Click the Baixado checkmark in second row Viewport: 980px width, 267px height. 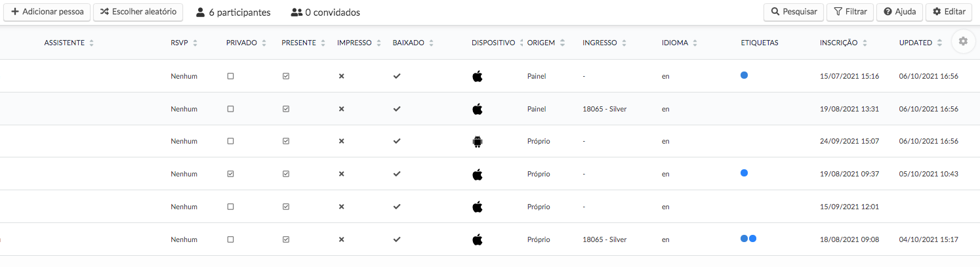397,109
